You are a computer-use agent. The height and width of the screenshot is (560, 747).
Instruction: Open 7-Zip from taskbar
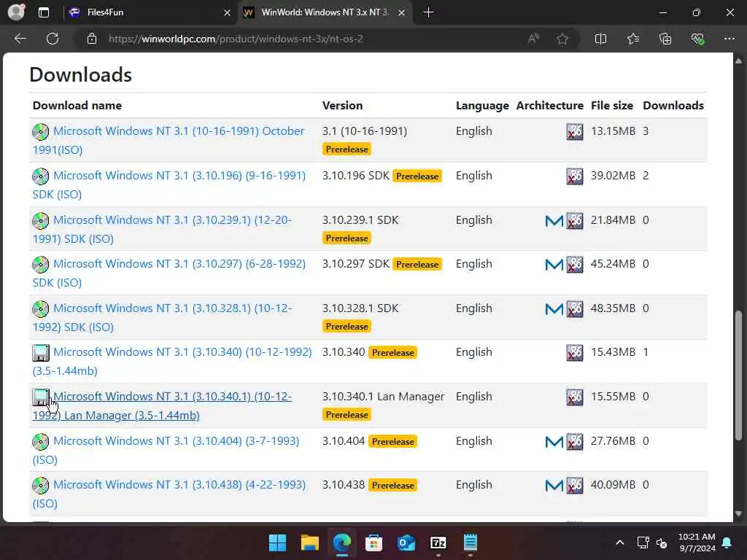pos(438,542)
